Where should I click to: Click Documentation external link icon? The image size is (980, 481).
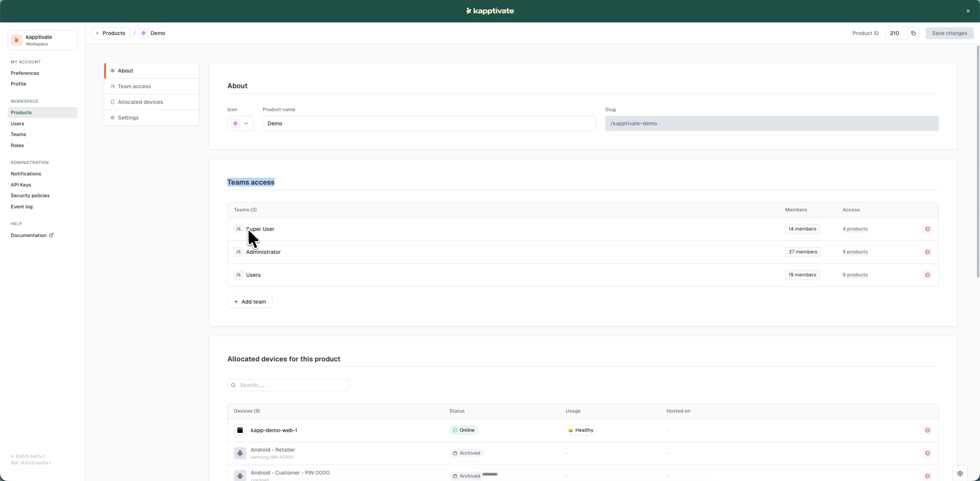pyautogui.click(x=51, y=235)
